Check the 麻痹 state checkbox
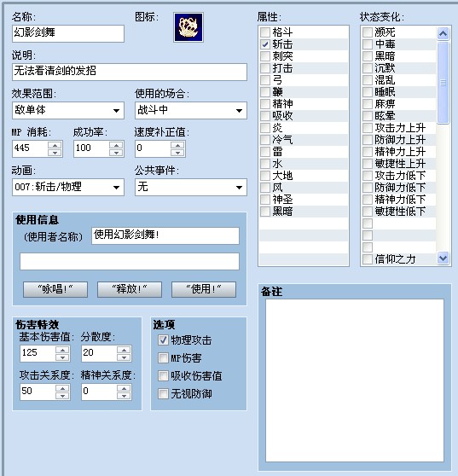 368,104
